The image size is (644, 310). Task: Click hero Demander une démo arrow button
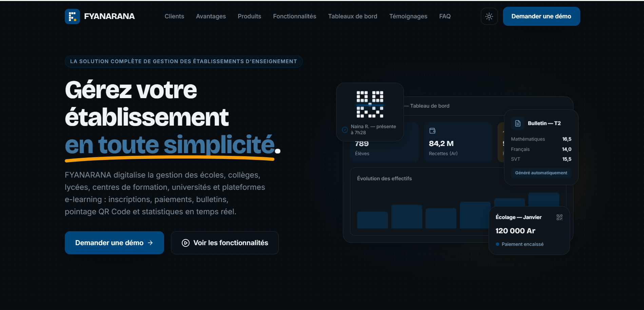coord(114,243)
